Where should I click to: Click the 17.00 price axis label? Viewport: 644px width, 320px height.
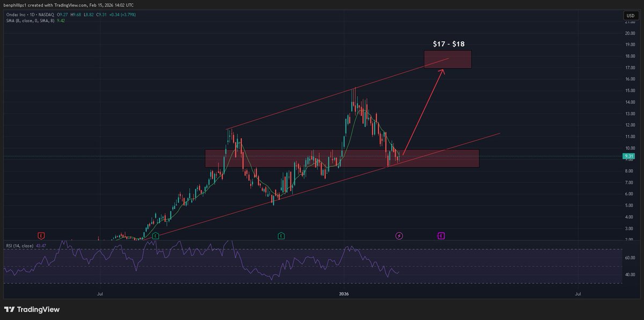tap(630, 68)
